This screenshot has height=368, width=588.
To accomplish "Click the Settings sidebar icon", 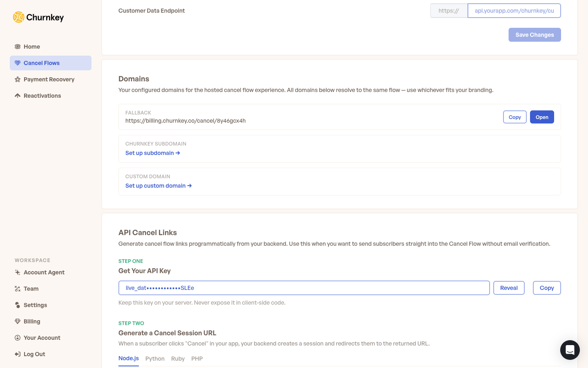I will pos(18,305).
